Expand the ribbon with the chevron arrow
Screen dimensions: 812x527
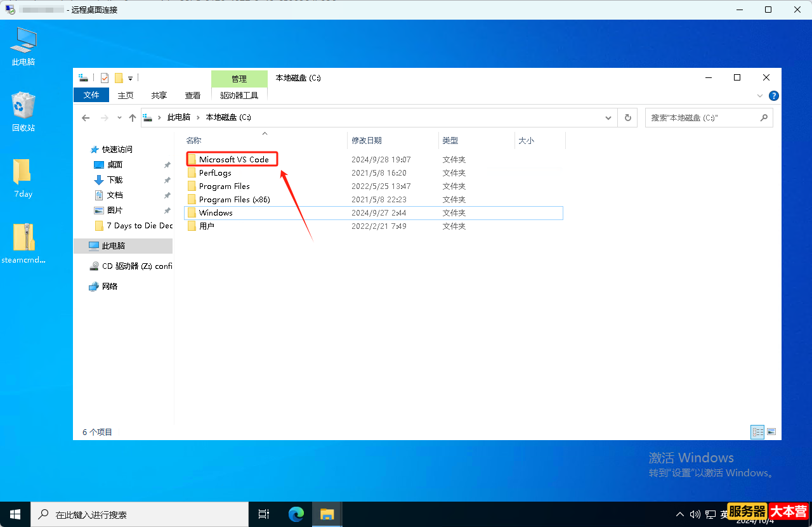(760, 96)
